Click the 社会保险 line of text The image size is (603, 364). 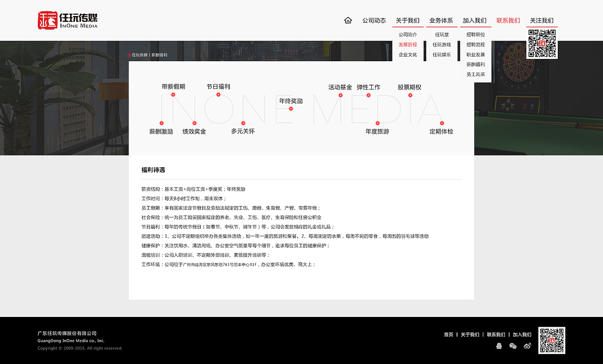(231, 217)
